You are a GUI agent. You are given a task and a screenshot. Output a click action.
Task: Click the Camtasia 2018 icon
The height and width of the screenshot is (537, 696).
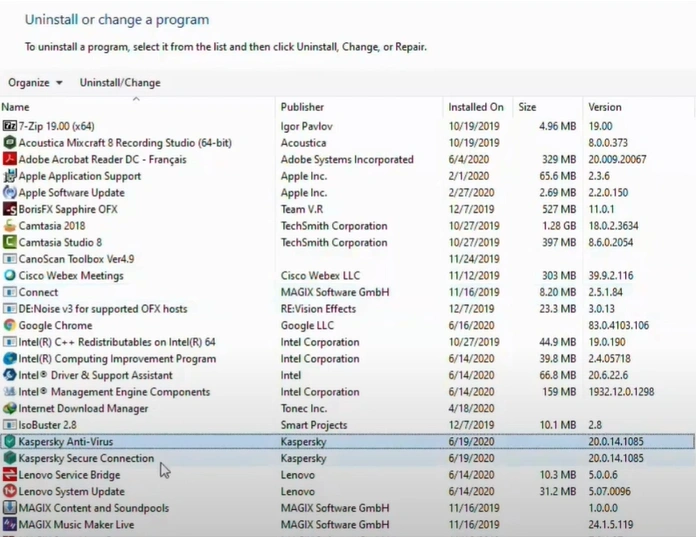pyautogui.click(x=9, y=225)
